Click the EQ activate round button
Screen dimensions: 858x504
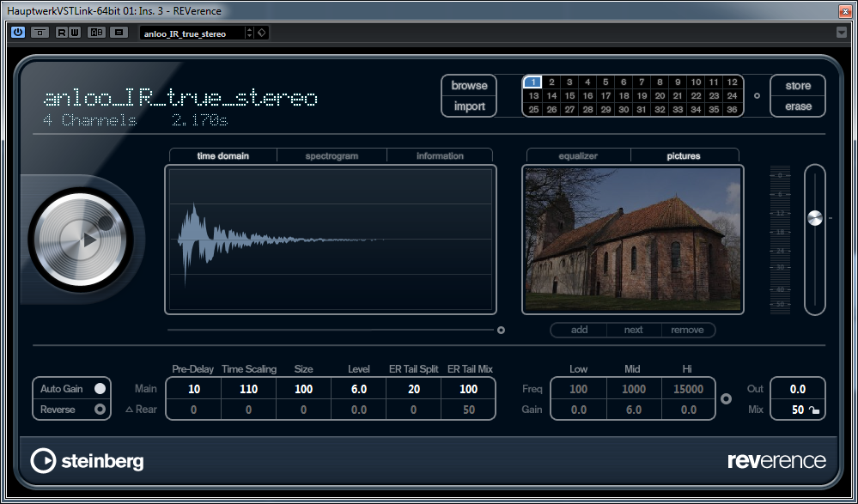726,398
